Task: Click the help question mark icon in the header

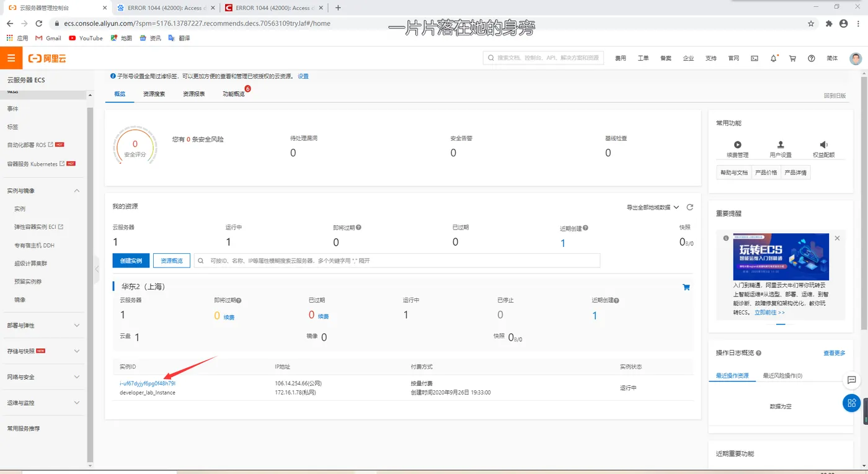Action: point(812,58)
